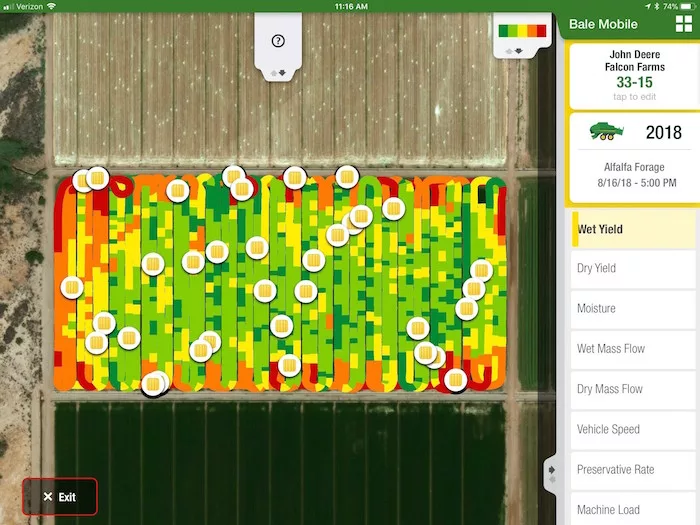Tap the Verizon carrier label

point(29,6)
